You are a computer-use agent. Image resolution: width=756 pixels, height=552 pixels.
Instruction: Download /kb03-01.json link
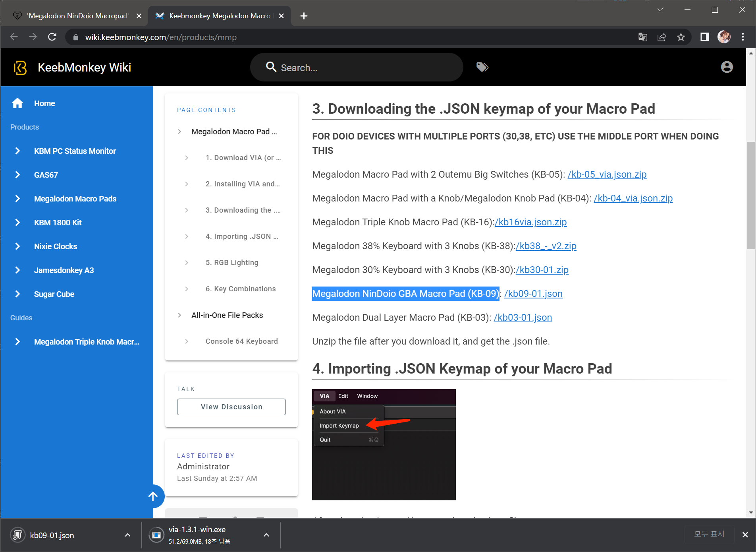pos(523,318)
